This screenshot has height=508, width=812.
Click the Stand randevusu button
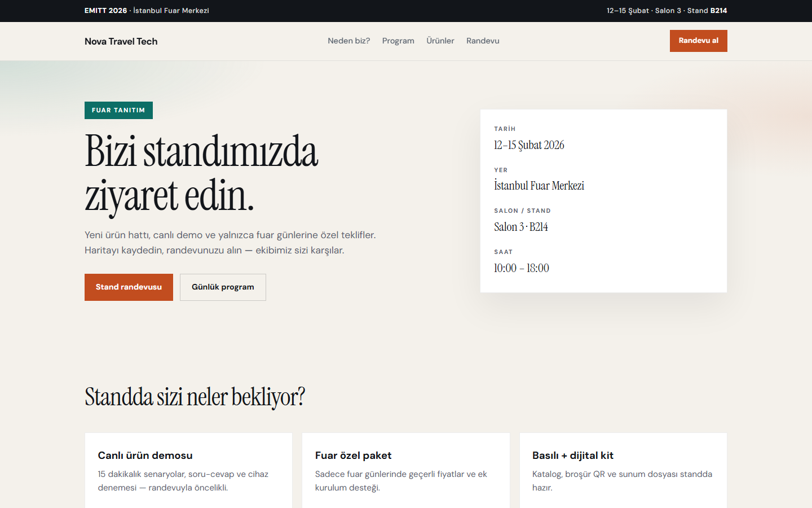click(x=129, y=287)
